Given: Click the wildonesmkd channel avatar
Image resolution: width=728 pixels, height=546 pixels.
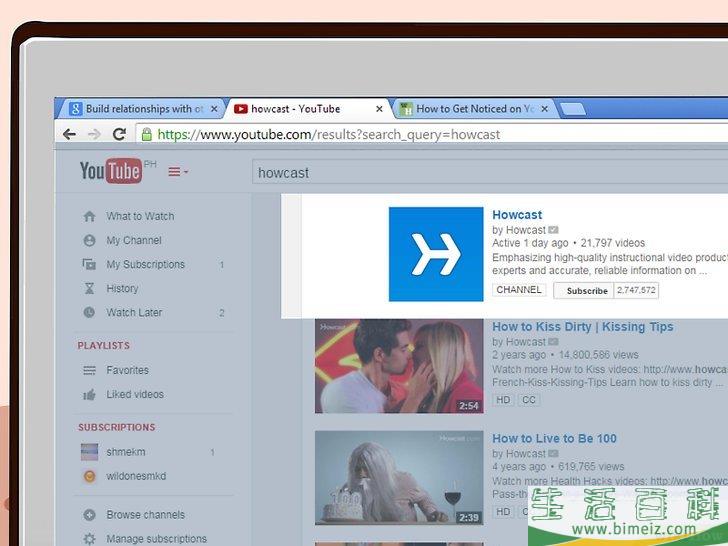Looking at the screenshot, I should (x=90, y=476).
